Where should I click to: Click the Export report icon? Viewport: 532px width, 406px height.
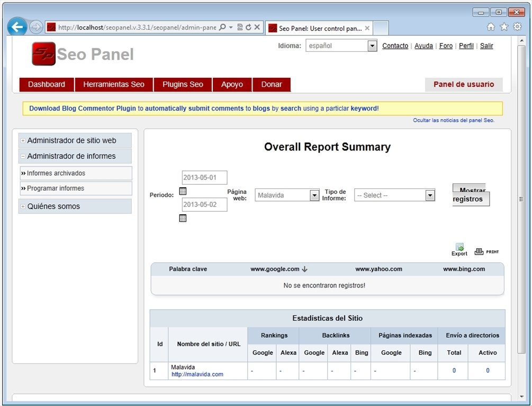tap(459, 250)
